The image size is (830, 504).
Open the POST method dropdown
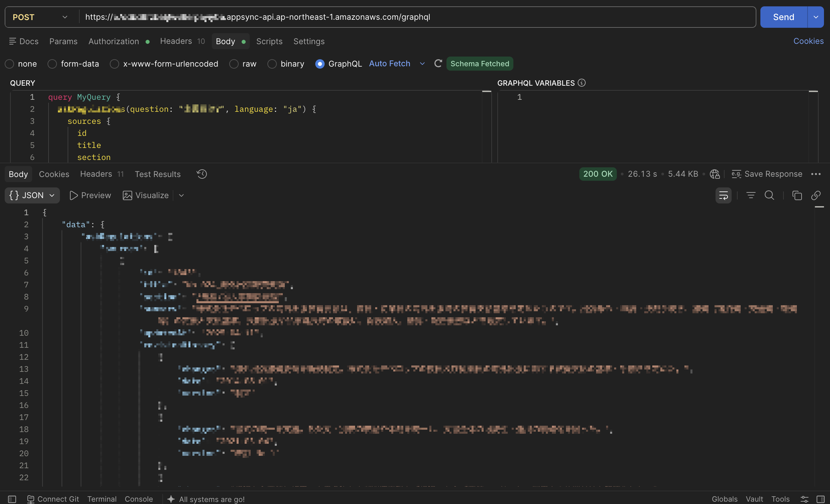click(40, 17)
